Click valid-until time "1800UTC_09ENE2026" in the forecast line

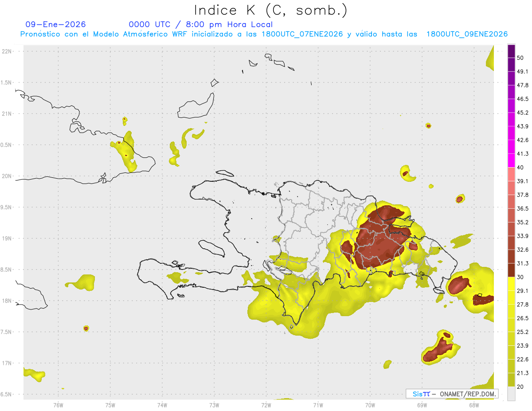click(x=467, y=34)
